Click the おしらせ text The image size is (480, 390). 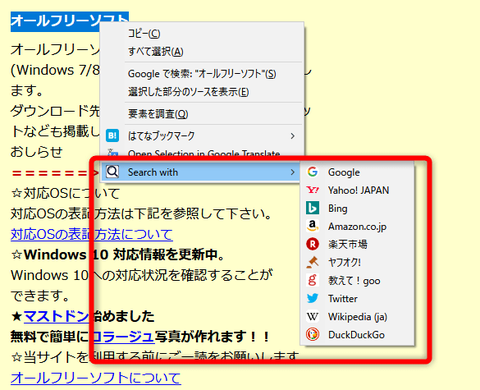tap(37, 152)
